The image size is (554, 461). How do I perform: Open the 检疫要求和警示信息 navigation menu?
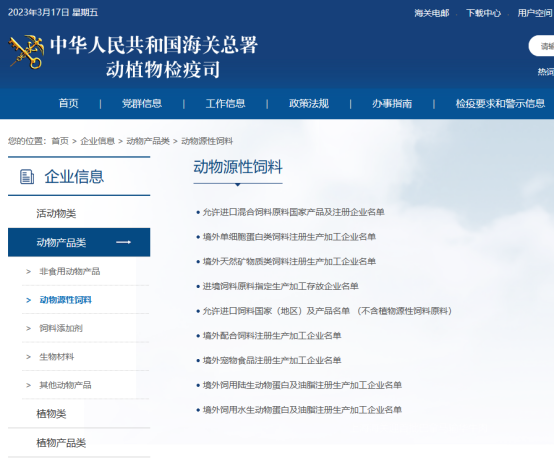click(500, 104)
